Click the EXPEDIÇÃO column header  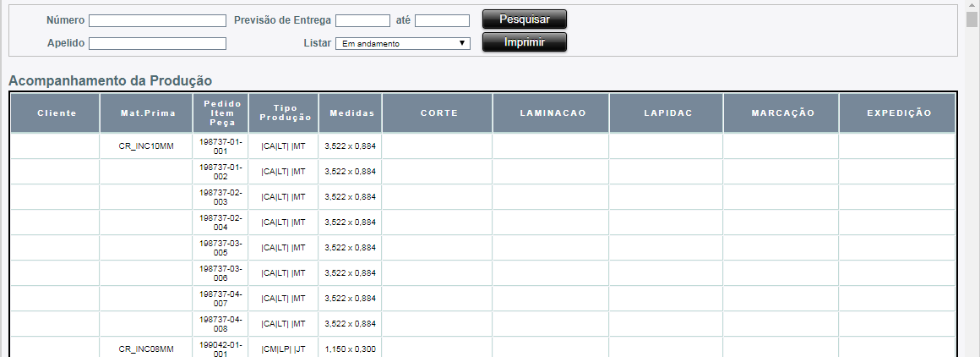pyautogui.click(x=898, y=113)
